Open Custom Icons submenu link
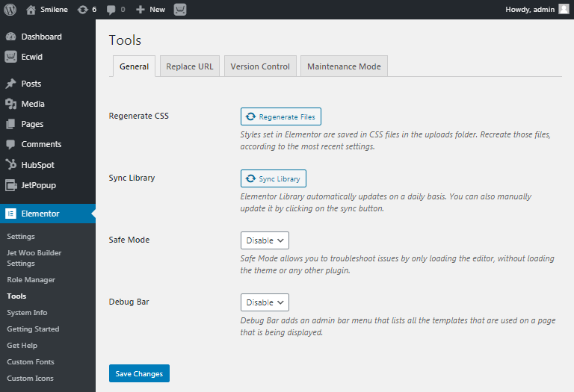The image size is (574, 392). (30, 378)
